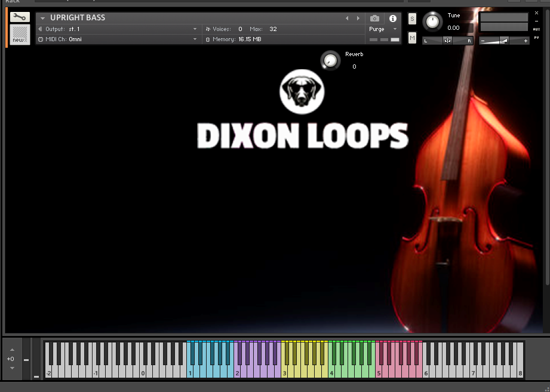The image size is (550, 392).
Task: Mute the Upright Bass instrument
Action: pyautogui.click(x=412, y=38)
